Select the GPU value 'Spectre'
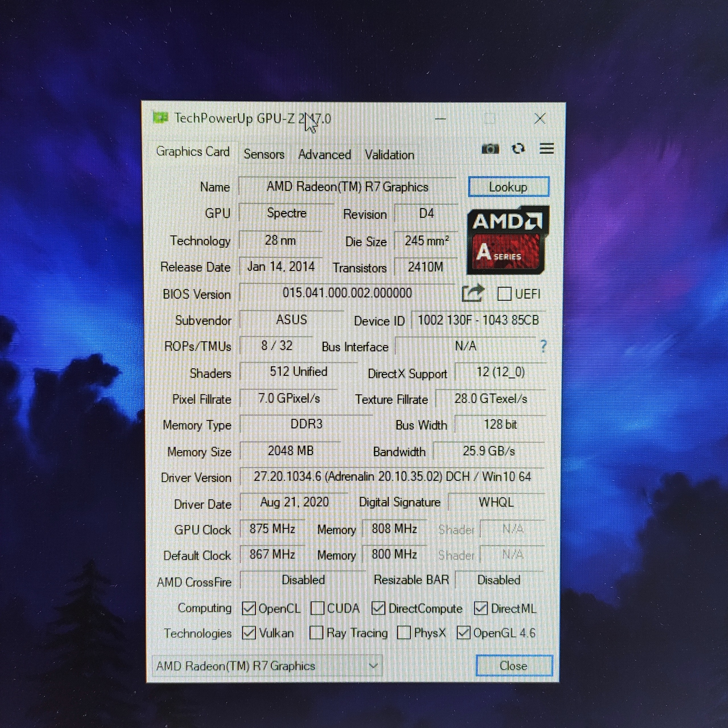 286,213
